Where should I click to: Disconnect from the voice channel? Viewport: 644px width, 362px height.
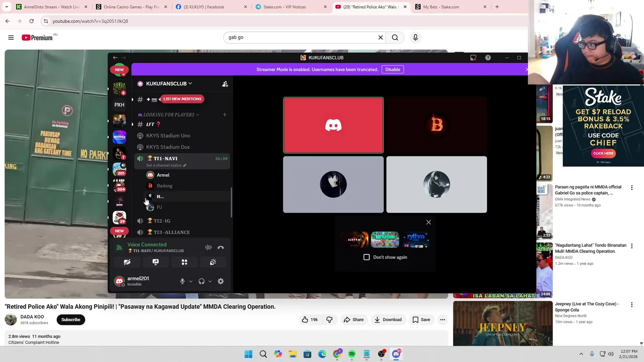coord(220,247)
